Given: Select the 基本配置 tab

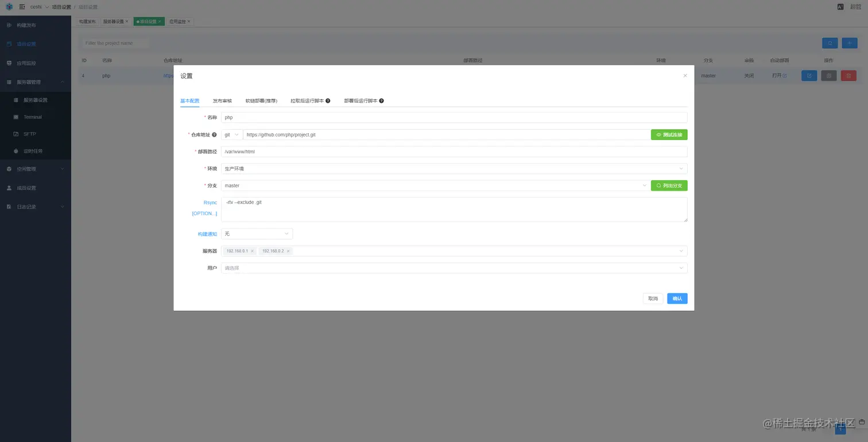Looking at the screenshot, I should pyautogui.click(x=190, y=101).
